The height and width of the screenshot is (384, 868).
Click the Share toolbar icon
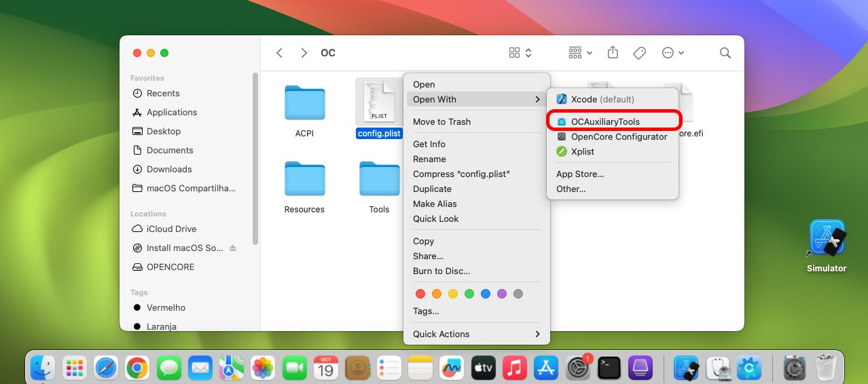pos(613,53)
